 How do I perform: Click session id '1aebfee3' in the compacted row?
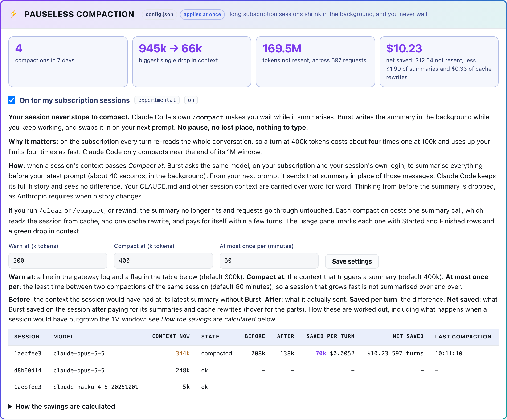click(28, 354)
